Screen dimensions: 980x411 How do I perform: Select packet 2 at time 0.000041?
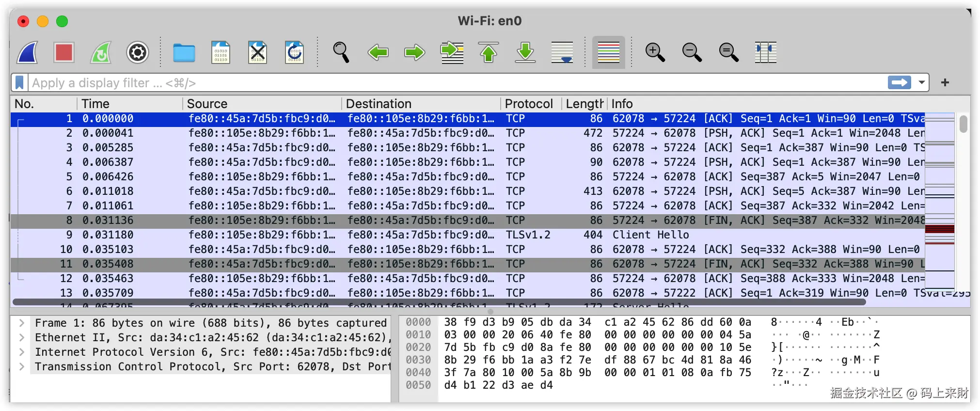pyautogui.click(x=468, y=133)
